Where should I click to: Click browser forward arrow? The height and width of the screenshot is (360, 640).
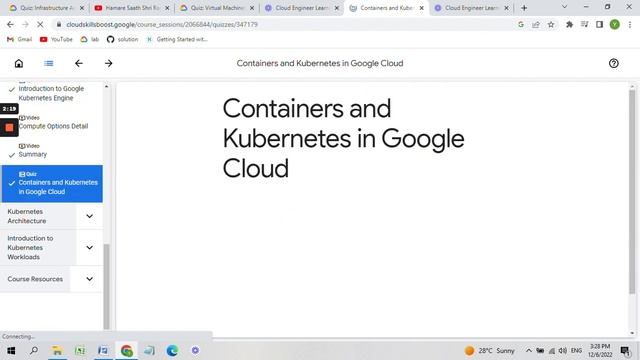pyautogui.click(x=25, y=24)
